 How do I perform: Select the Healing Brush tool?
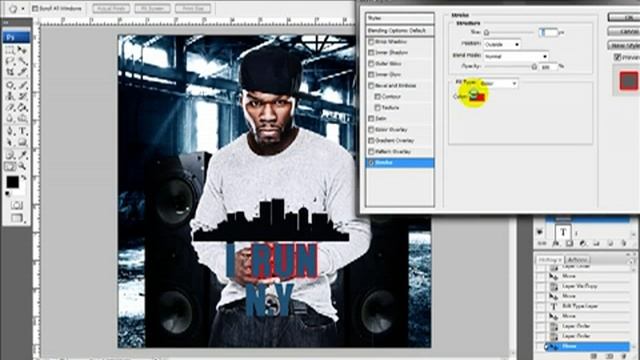10,85
